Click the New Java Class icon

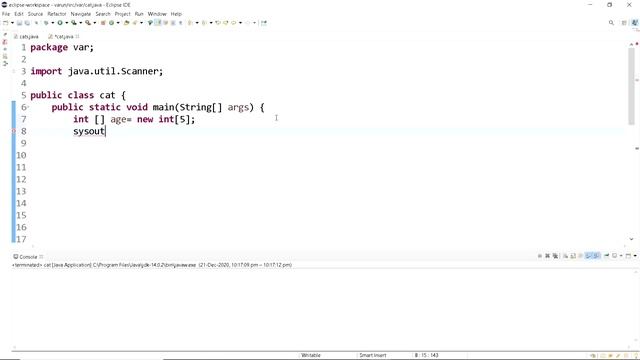coord(111,23)
